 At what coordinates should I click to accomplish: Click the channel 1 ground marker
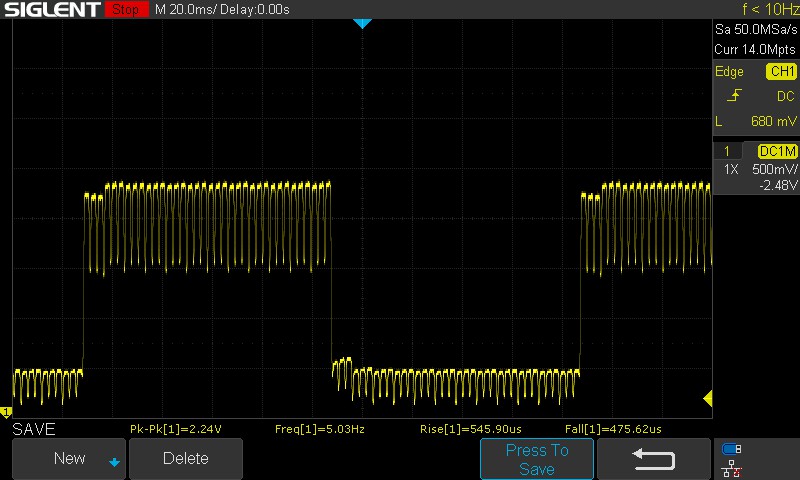coord(6,412)
